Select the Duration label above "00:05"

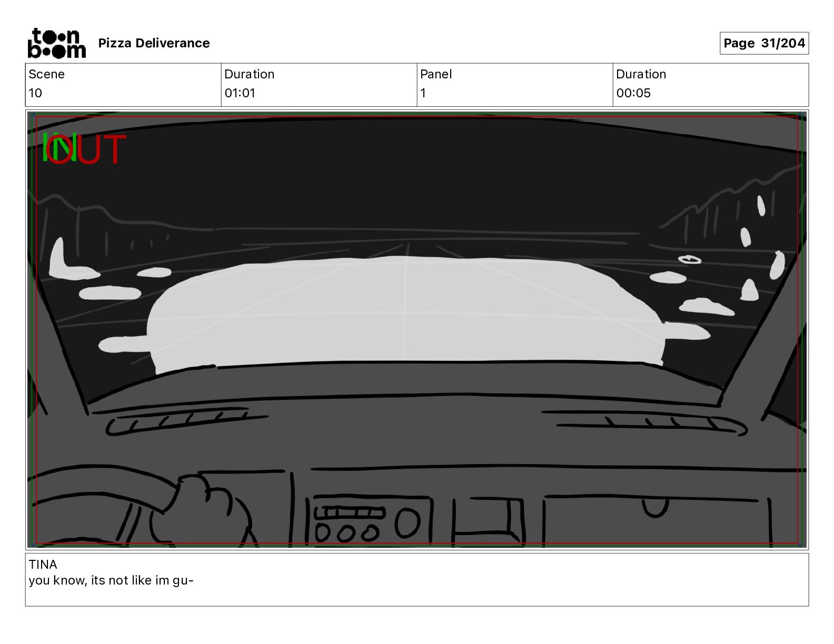click(641, 74)
